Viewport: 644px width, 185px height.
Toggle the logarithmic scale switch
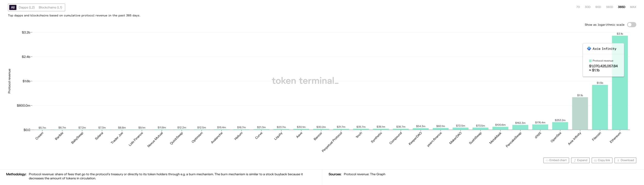[631, 25]
